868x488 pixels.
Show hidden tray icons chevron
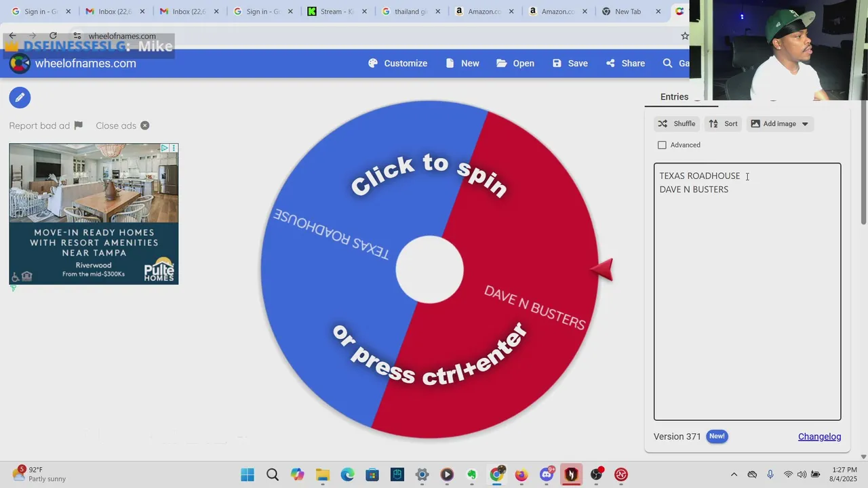click(734, 474)
